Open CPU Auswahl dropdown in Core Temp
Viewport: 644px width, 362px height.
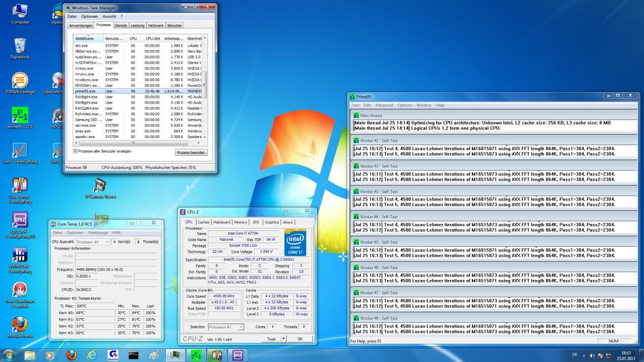click(92, 242)
